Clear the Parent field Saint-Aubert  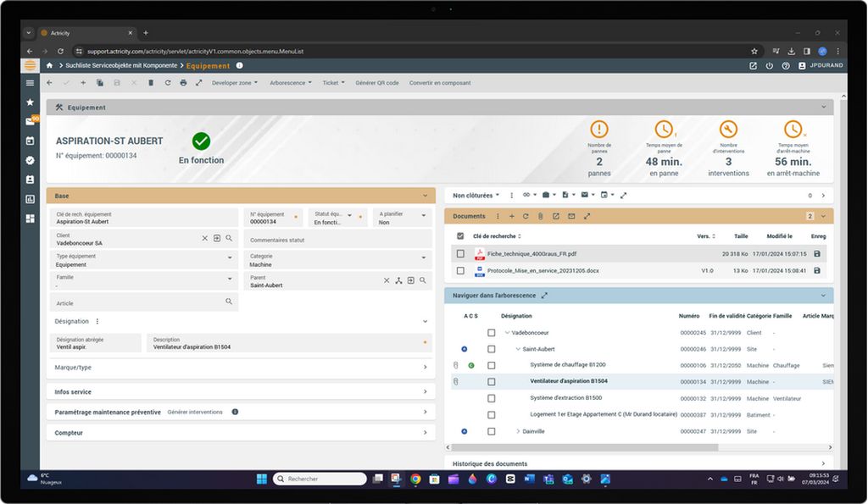tap(387, 280)
